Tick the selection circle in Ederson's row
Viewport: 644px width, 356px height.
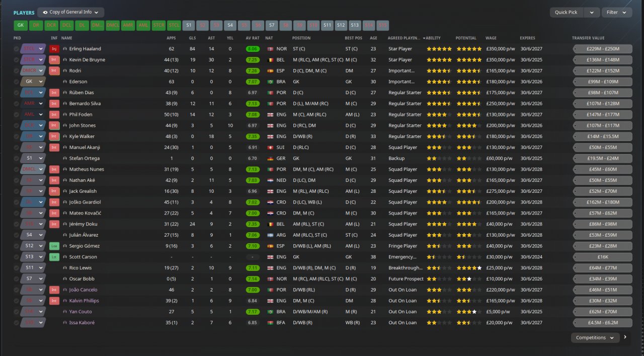point(17,82)
